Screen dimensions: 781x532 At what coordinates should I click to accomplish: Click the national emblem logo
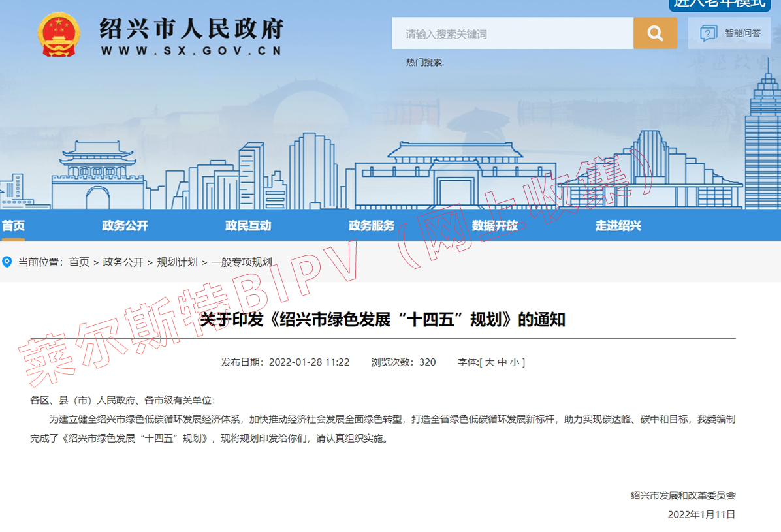coord(59,35)
